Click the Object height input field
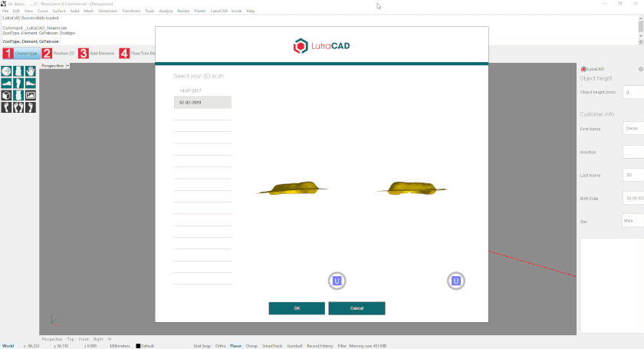Image resolution: width=644 pixels, height=349 pixels. [x=633, y=92]
